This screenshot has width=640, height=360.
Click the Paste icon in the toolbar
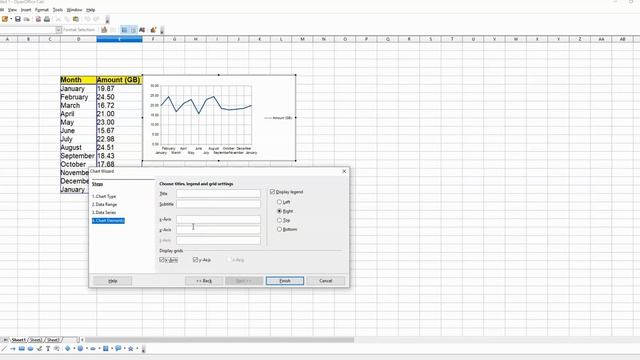(76, 19)
